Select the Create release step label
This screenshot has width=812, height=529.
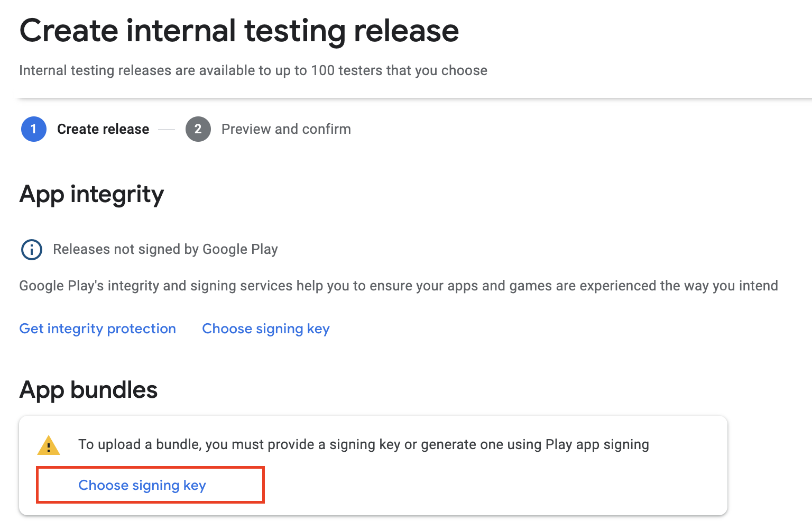pyautogui.click(x=103, y=129)
